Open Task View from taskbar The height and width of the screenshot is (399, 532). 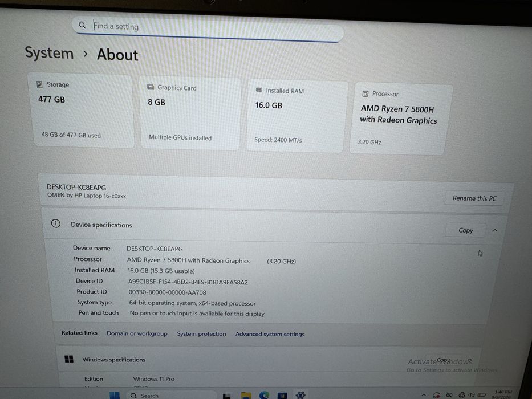(226, 396)
